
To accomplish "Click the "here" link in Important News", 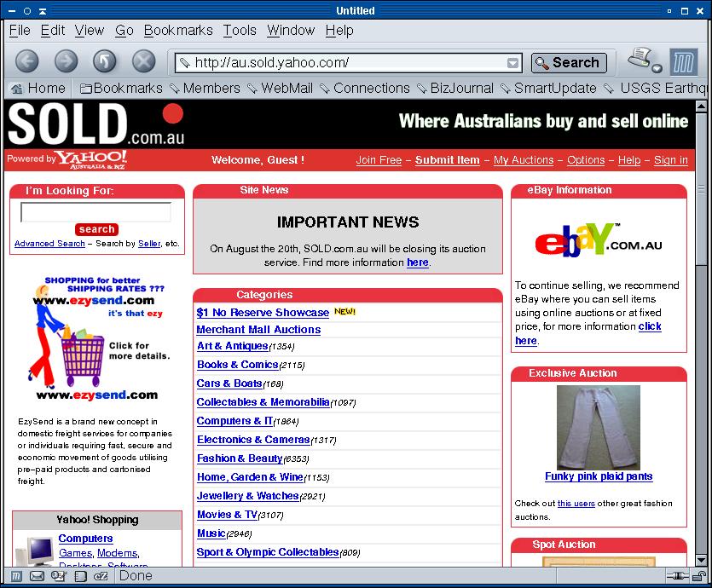I will [x=418, y=262].
